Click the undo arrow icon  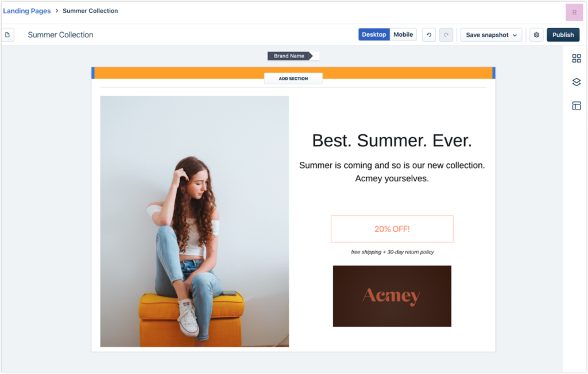point(429,35)
